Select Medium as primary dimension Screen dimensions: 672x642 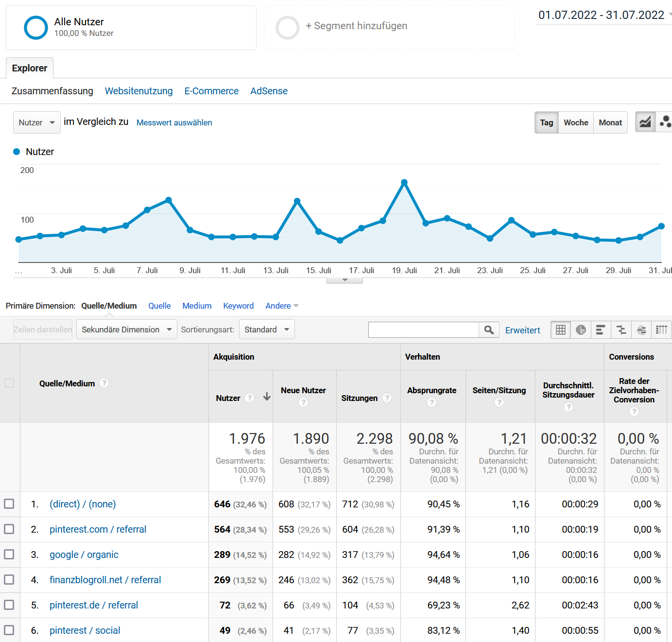(x=197, y=306)
